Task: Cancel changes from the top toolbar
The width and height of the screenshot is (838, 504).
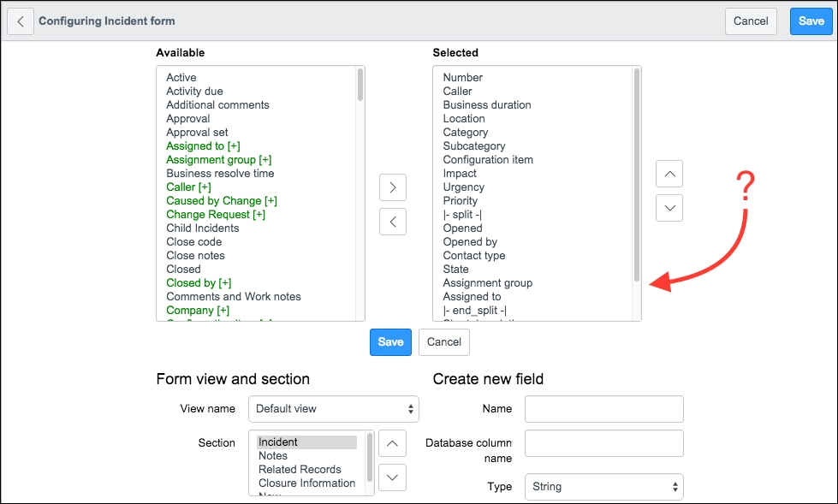Action: click(x=751, y=21)
